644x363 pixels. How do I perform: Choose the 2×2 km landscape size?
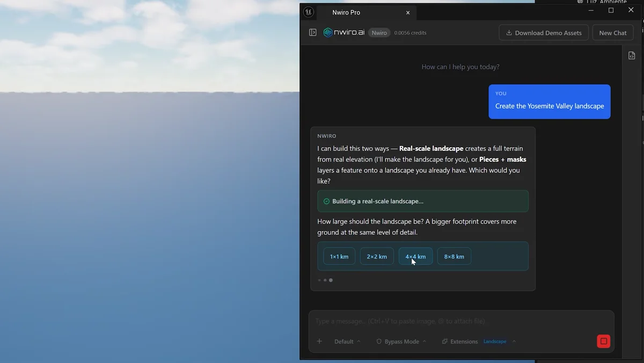click(x=377, y=256)
